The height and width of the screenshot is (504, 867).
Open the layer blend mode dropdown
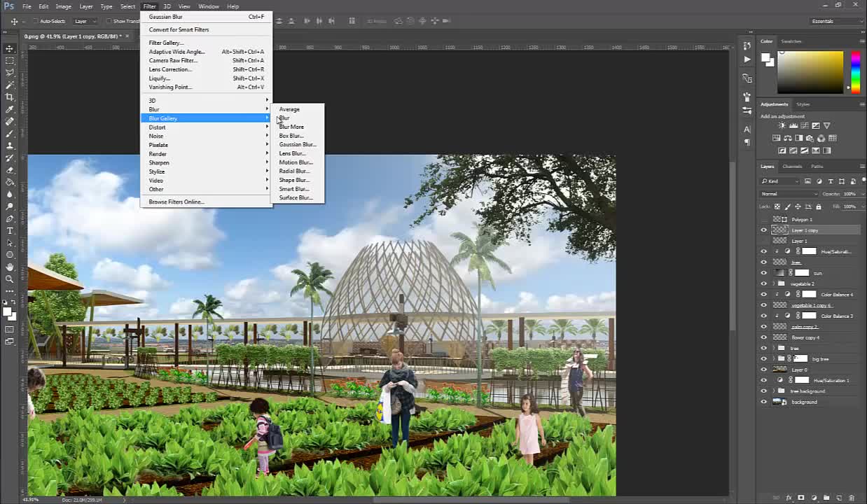click(788, 193)
